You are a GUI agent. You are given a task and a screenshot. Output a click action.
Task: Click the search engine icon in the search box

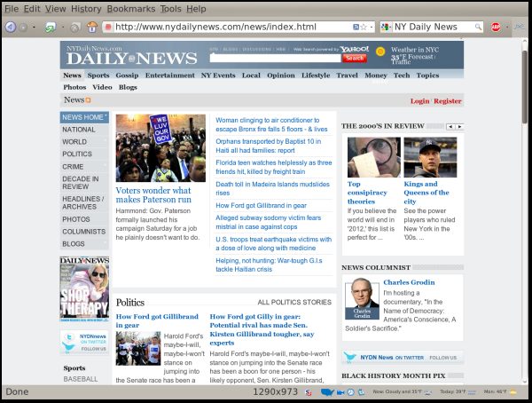[x=385, y=27]
